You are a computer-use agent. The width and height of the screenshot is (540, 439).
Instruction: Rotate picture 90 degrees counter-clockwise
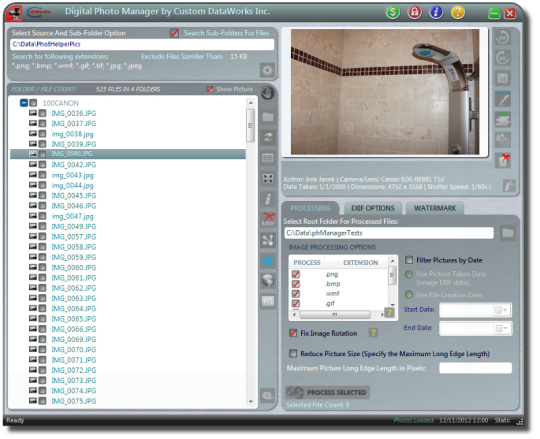(x=502, y=37)
